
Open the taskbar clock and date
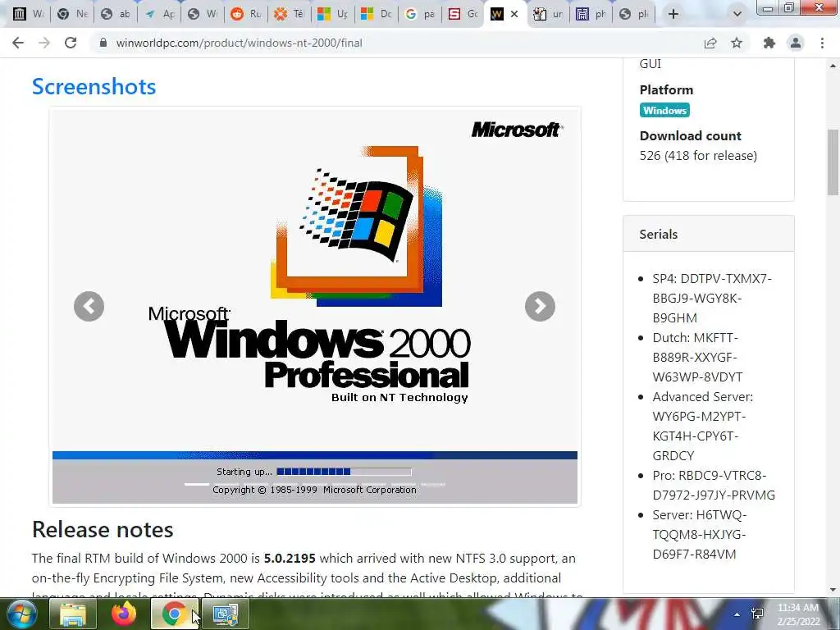798,614
